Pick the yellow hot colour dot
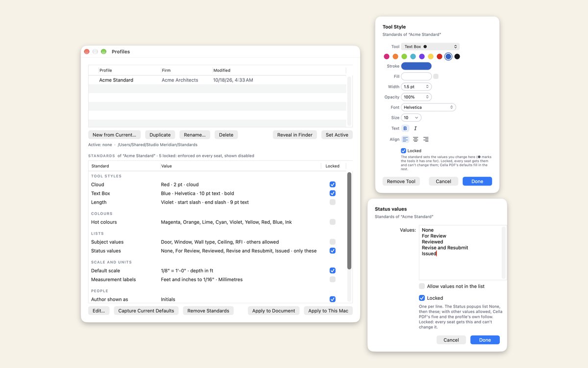Image resolution: width=588 pixels, height=368 pixels. (431, 56)
